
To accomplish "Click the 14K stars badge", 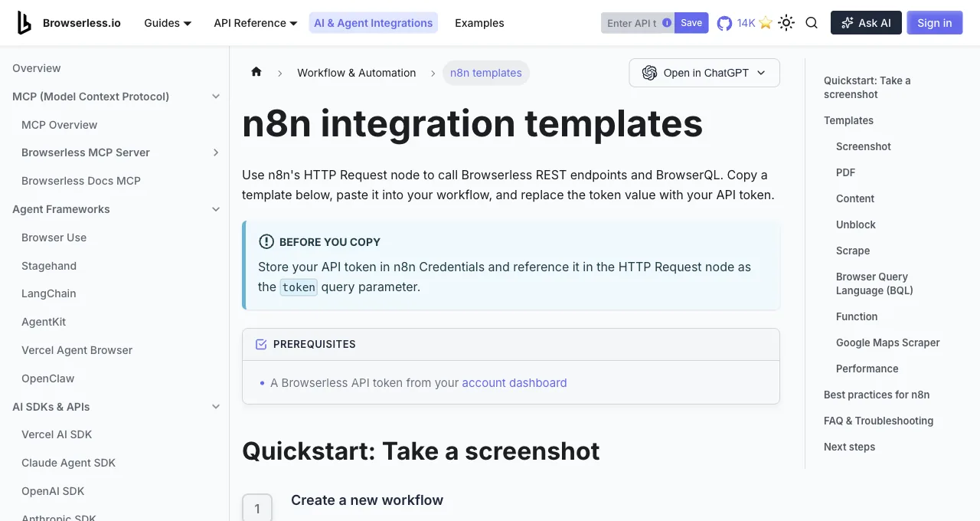I will click(x=755, y=23).
